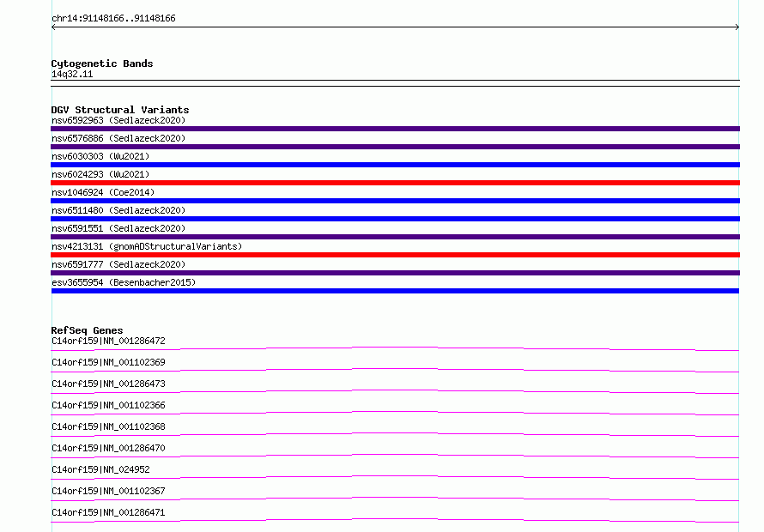This screenshot has height=532, width=764.
Task: Select the blue bar under nsv6511480
Action: click(395, 219)
